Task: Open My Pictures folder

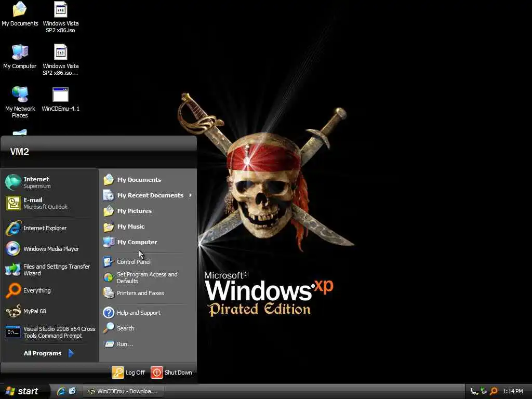Action: 148,211
